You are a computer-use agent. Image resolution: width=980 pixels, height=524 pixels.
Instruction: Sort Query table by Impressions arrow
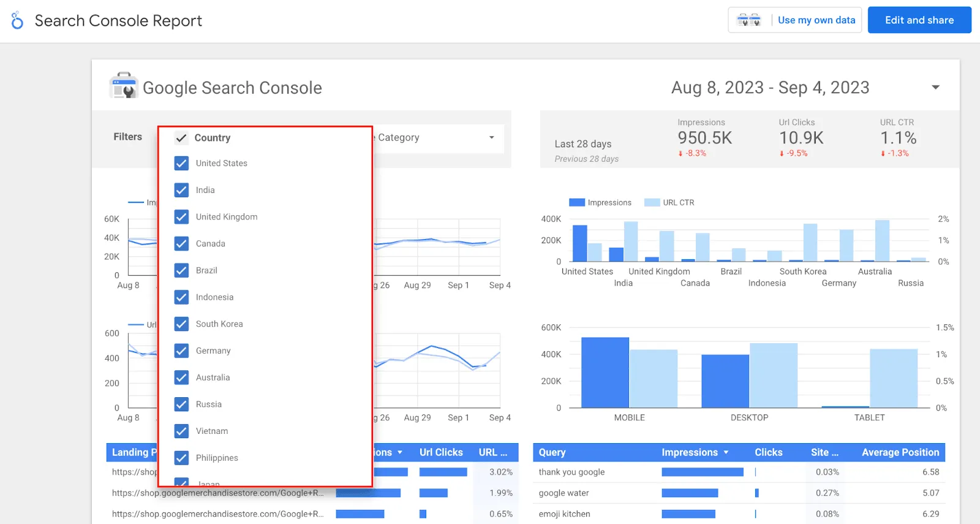pos(726,452)
